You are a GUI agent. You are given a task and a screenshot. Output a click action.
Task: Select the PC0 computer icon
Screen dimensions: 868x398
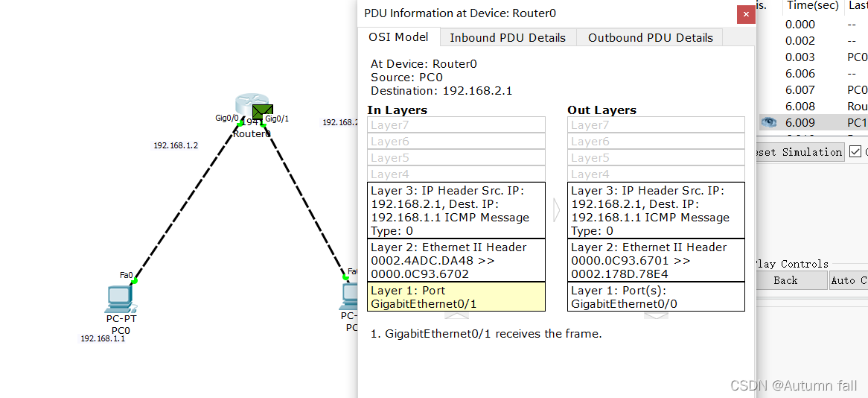(122, 300)
